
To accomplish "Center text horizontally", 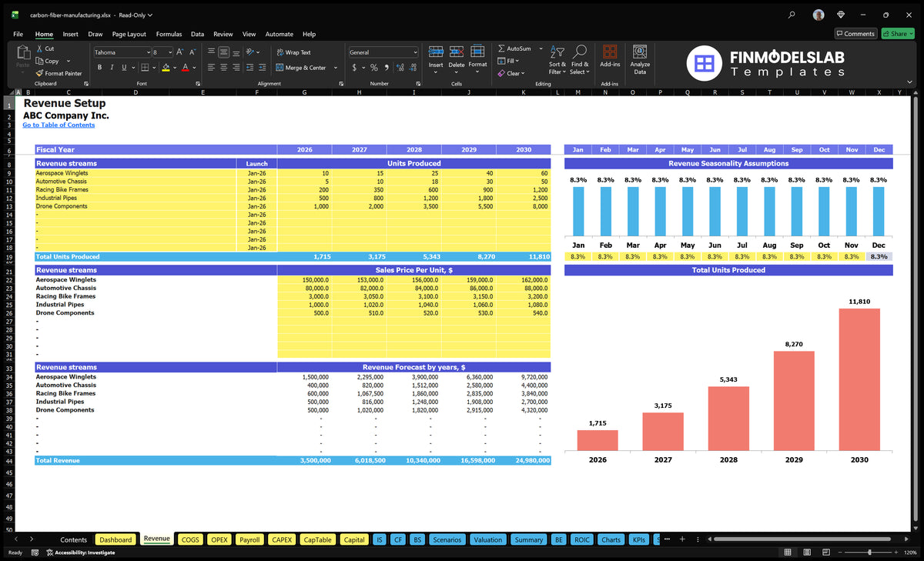I will click(224, 68).
